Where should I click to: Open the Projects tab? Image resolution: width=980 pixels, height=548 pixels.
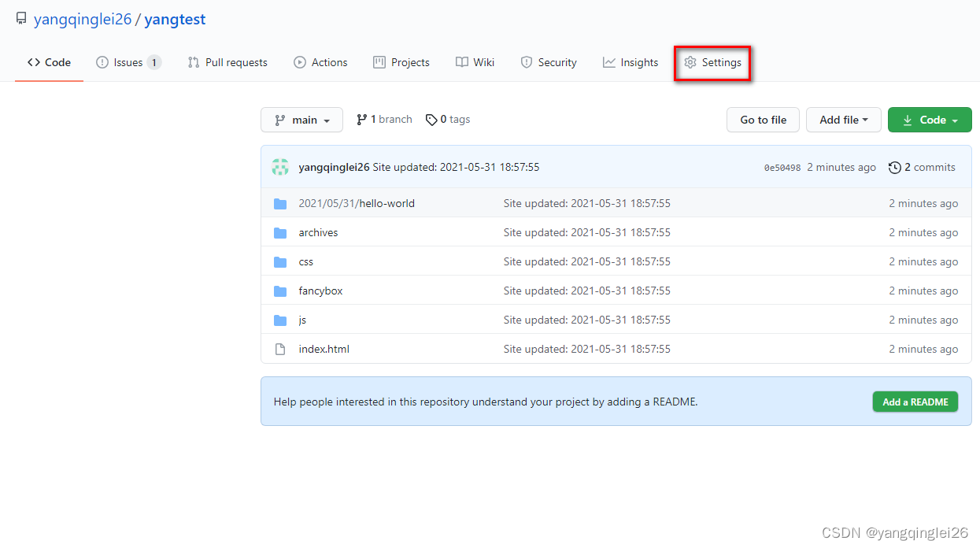click(x=401, y=62)
